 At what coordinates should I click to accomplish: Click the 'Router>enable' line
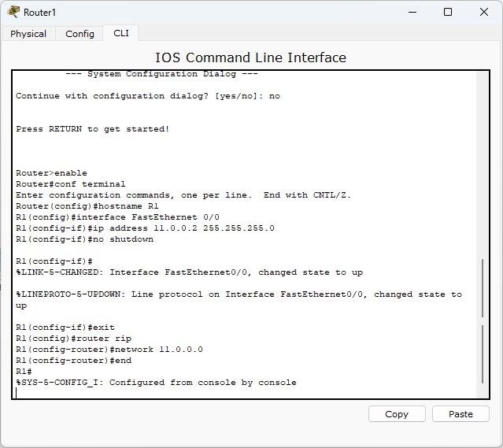pyautogui.click(x=51, y=173)
